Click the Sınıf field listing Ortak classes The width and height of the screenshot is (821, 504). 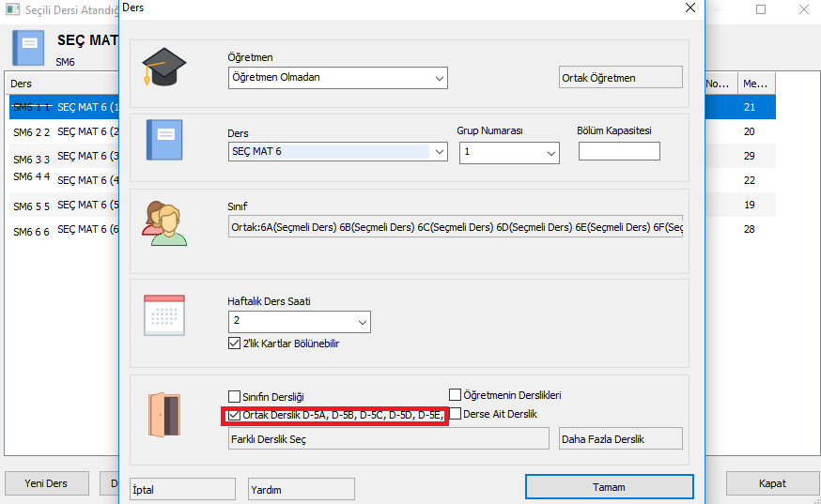[x=455, y=226]
